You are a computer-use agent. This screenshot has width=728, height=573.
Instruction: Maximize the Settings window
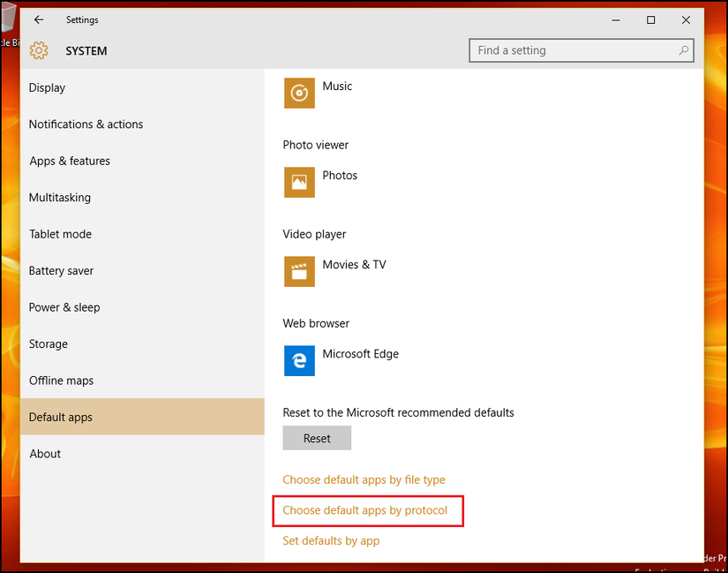coord(650,19)
